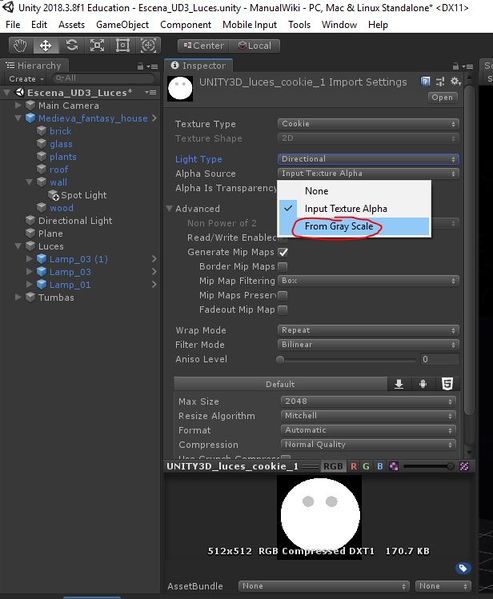Open the Texture Type dropdown
493x599 pixels.
[x=368, y=124]
